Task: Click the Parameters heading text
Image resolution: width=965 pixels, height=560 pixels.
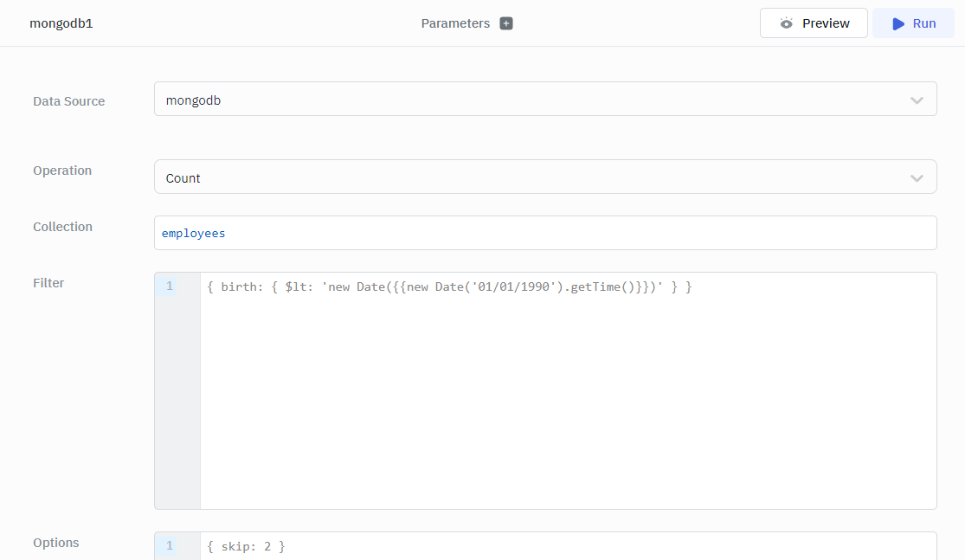Action: 455,23
